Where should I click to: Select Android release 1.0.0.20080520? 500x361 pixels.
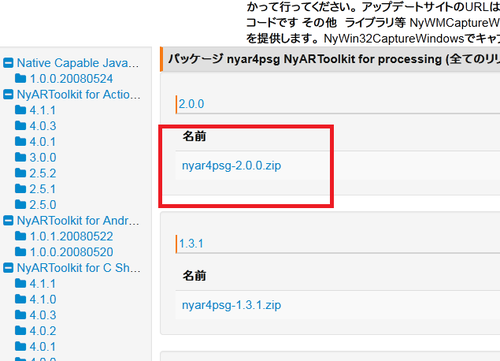(71, 252)
